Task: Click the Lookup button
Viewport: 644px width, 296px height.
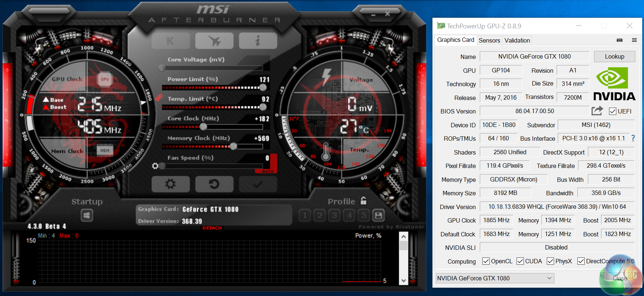Action: (614, 56)
